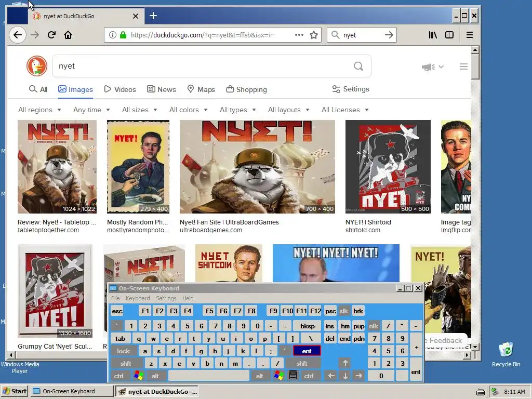Image resolution: width=532 pixels, height=399 pixels.
Task: Toggle the lock (caps lock) key
Action: pos(123,351)
